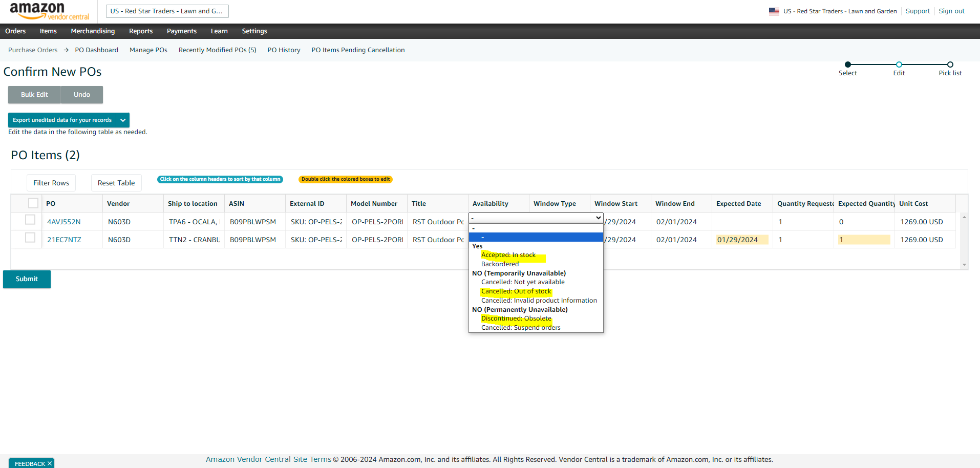Click the Undo button
980x468 pixels.
pos(82,95)
